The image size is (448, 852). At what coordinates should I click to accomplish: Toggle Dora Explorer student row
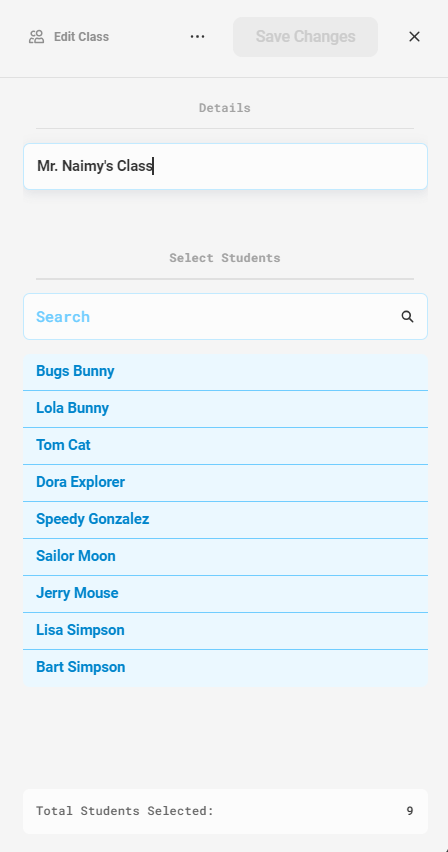225,483
